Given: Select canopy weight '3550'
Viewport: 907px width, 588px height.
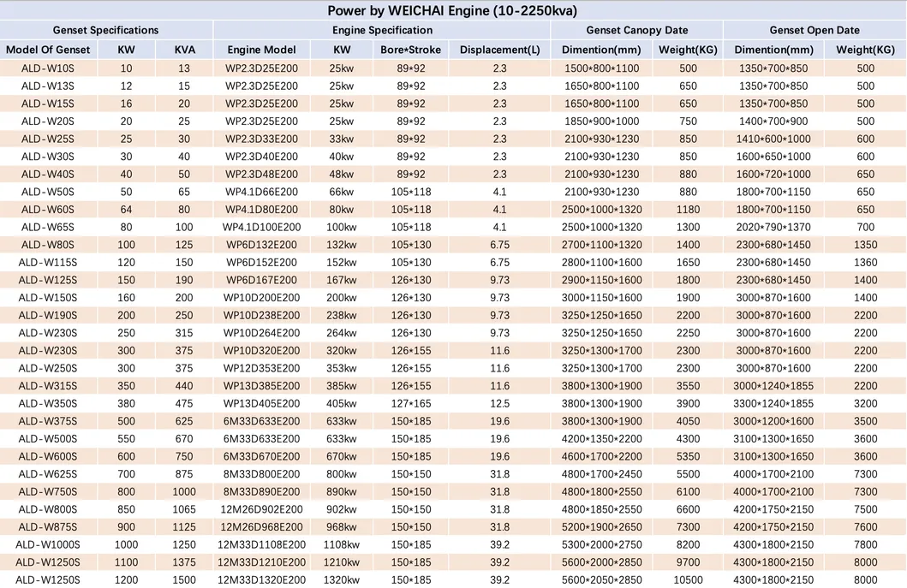Looking at the screenshot, I should [x=688, y=386].
